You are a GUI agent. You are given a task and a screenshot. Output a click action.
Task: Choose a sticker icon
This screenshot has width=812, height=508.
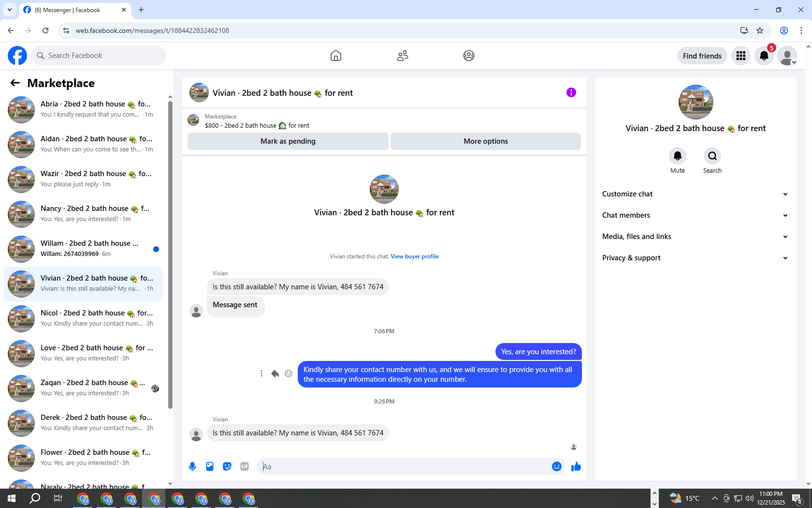coord(227,466)
